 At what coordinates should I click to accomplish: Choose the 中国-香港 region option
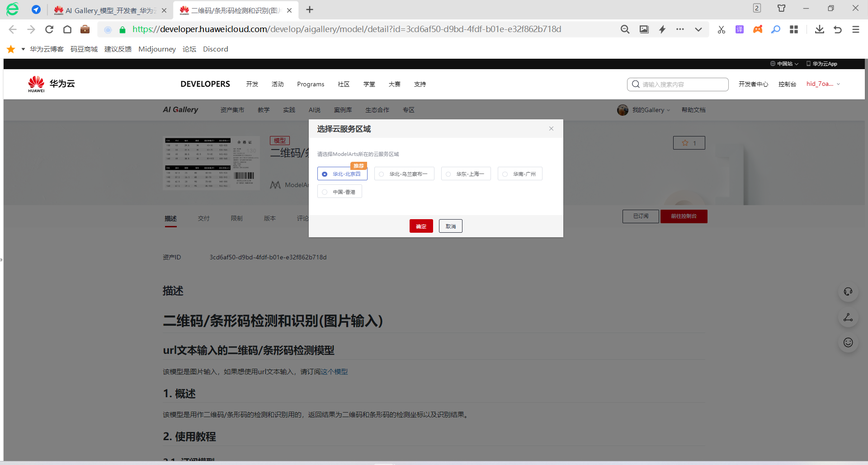coord(340,192)
